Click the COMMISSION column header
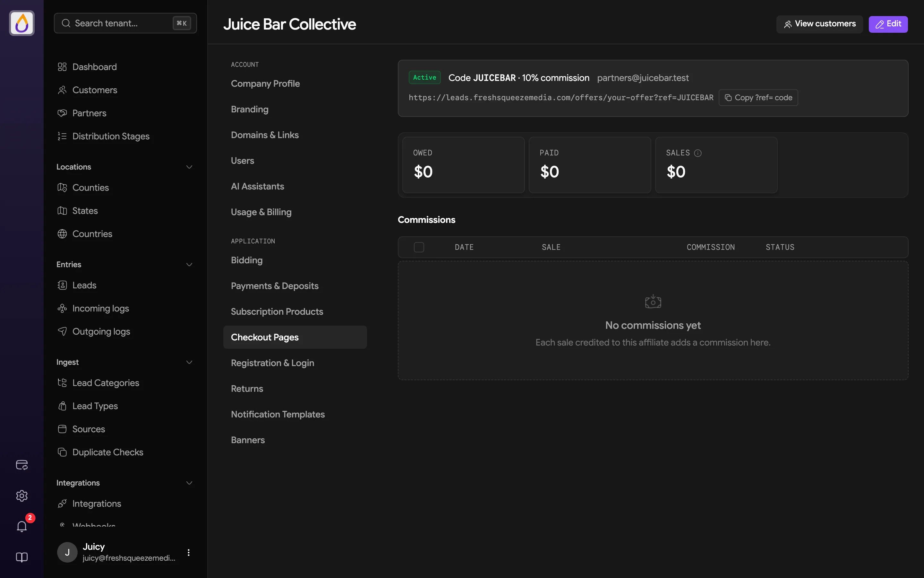Viewport: 924px width, 578px height. [711, 247]
